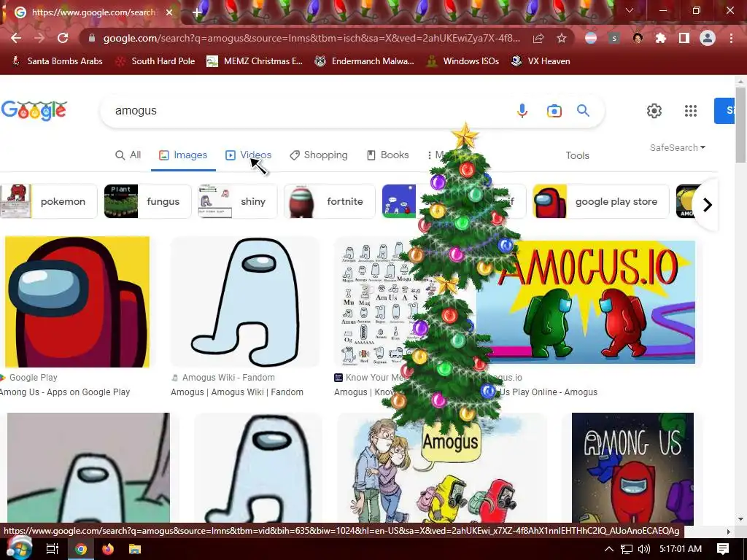Select the pokemon suggestion chip
Screen dimensions: 747x560
click(48, 201)
